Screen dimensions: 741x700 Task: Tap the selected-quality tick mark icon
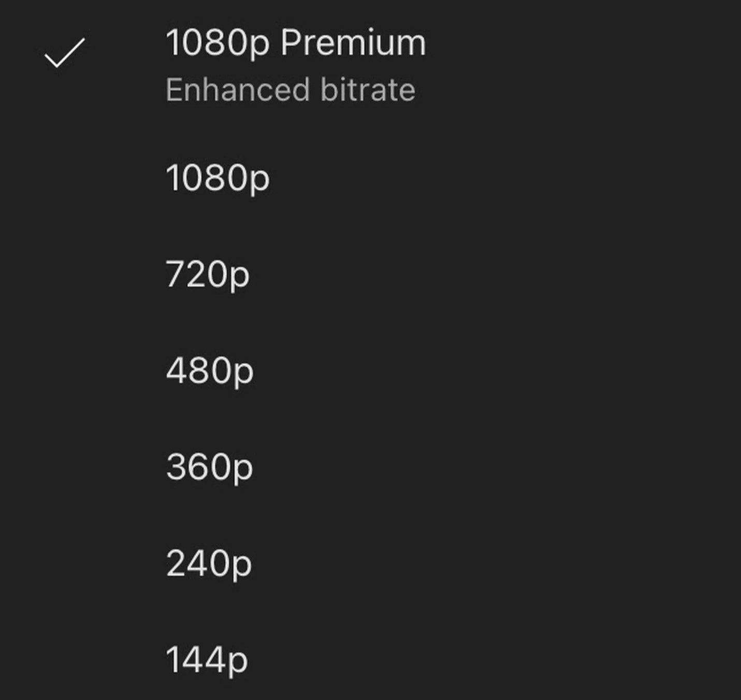pyautogui.click(x=64, y=53)
